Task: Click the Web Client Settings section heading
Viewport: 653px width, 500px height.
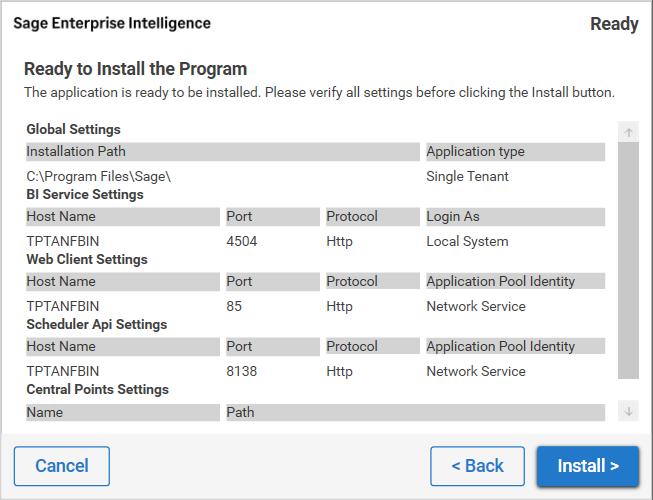Action: 87,260
